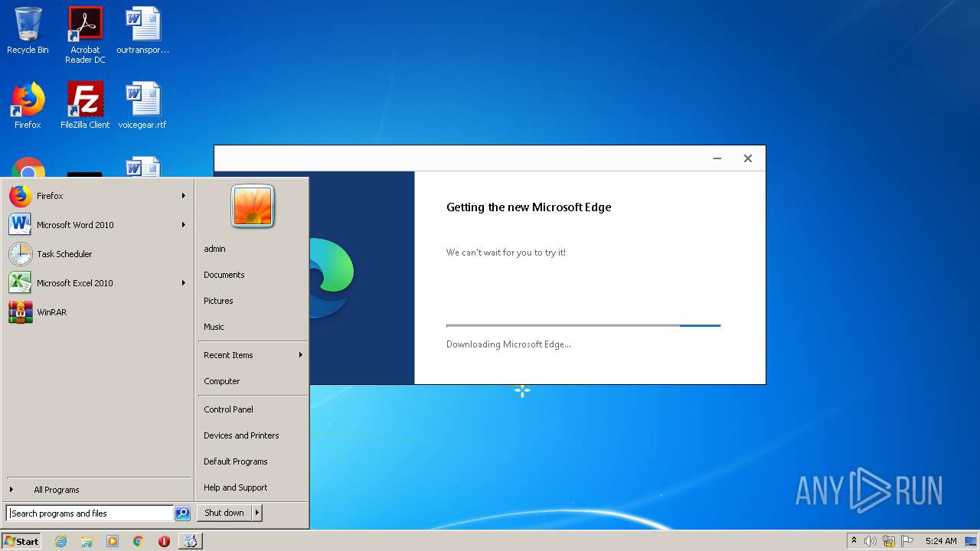Click the Firefox icon in Start menu
980x551 pixels.
tap(21, 196)
